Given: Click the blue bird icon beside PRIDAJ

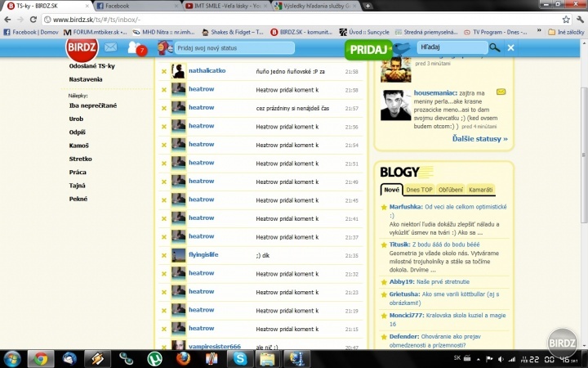Looking at the screenshot, I should pyautogui.click(x=402, y=48).
